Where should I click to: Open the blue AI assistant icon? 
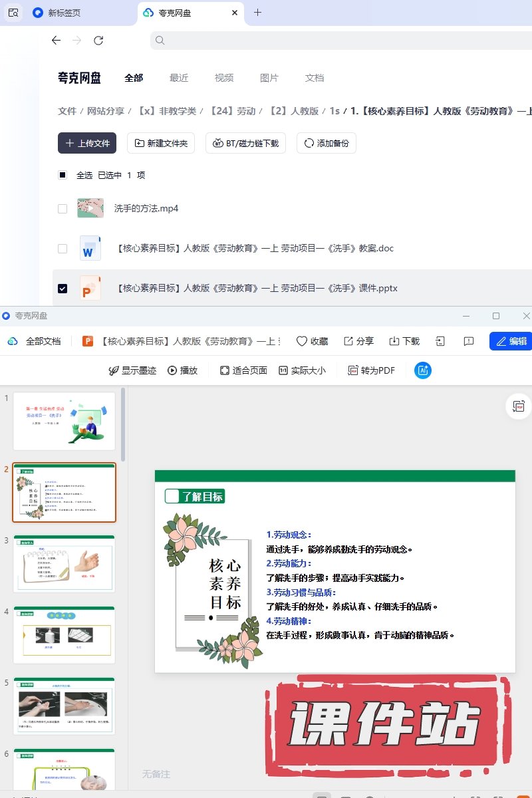tap(422, 370)
